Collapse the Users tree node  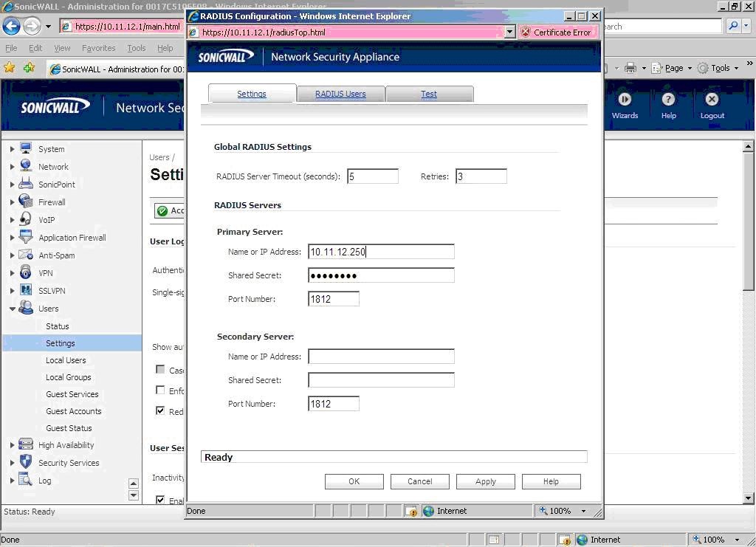click(12, 309)
